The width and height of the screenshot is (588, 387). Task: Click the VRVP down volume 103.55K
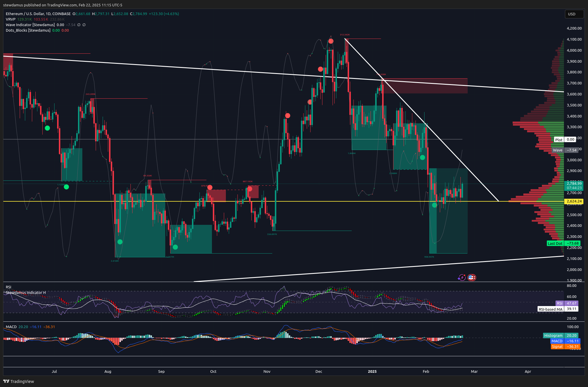41,19
